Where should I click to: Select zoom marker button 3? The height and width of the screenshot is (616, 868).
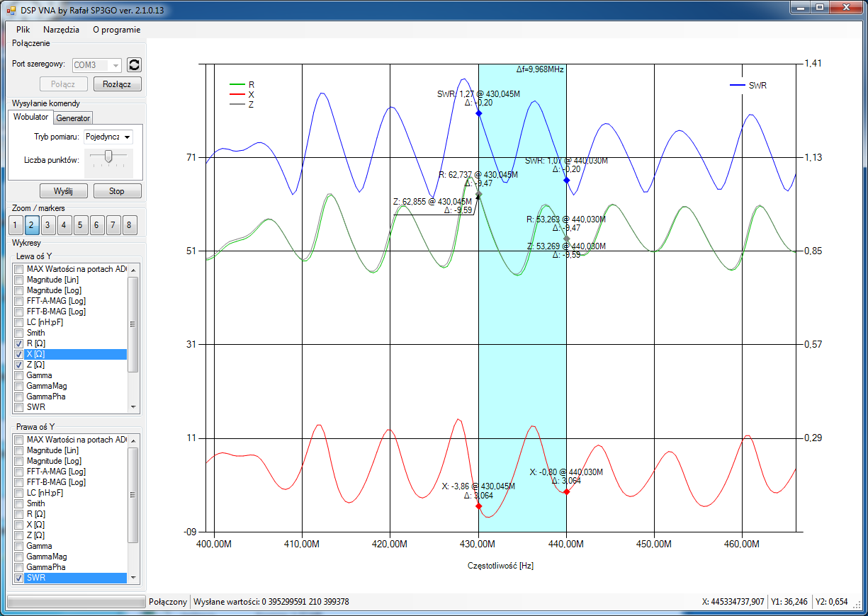pyautogui.click(x=47, y=226)
